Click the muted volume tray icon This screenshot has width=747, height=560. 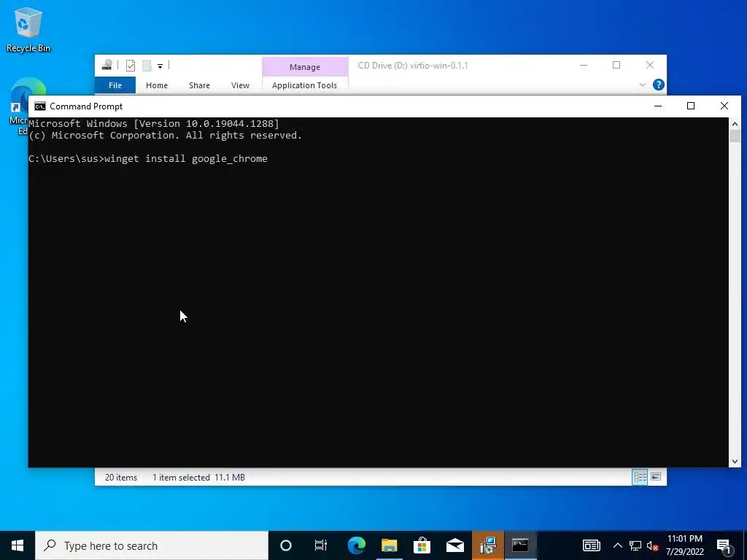point(653,545)
